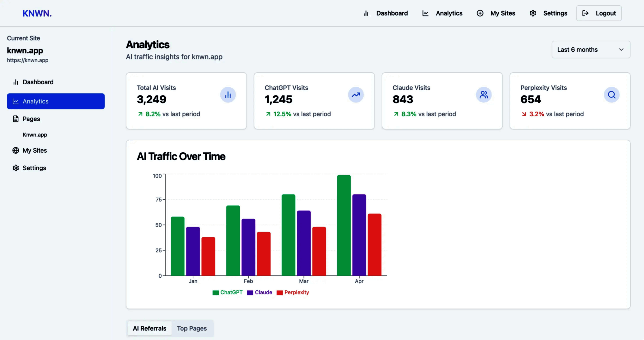This screenshot has width=644, height=340.
Task: Click the red Perplexity legend color swatch
Action: coord(279,292)
